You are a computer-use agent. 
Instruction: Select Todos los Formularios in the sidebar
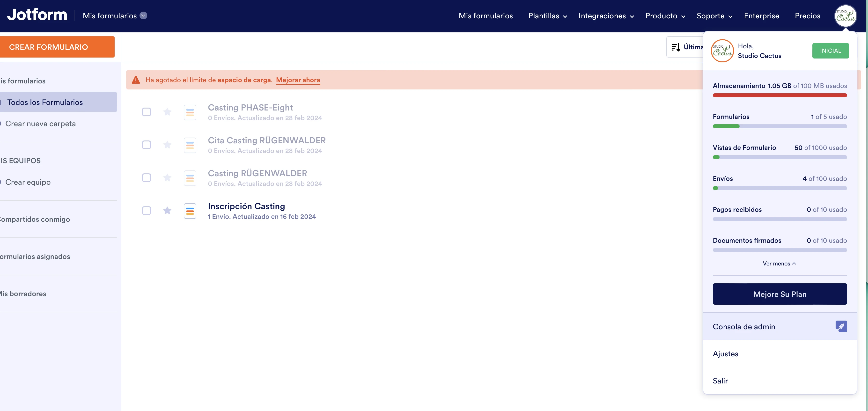point(45,102)
